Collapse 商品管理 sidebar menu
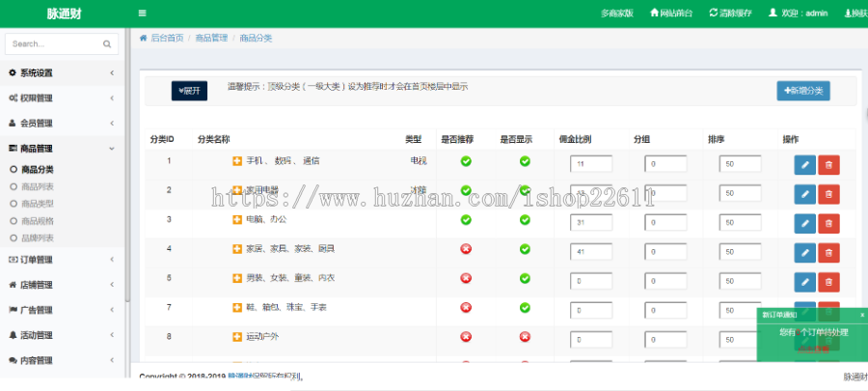Screen dimensions: 868x391 [x=63, y=149]
